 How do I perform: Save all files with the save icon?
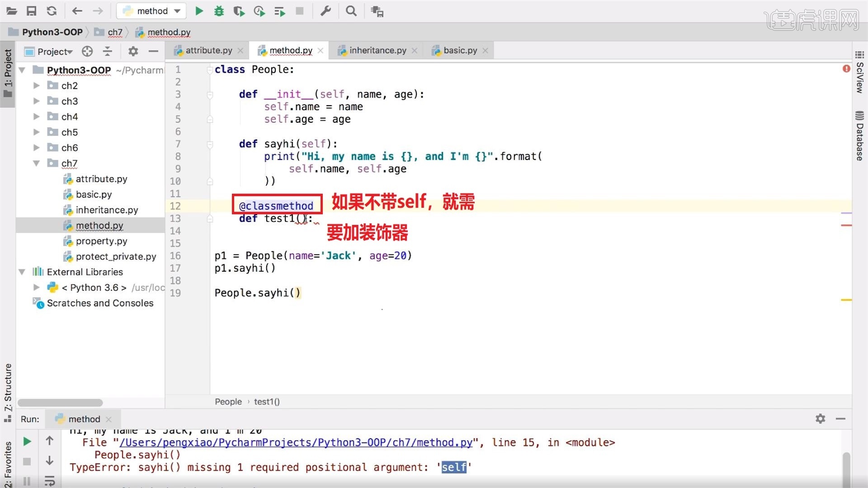pos(32,11)
